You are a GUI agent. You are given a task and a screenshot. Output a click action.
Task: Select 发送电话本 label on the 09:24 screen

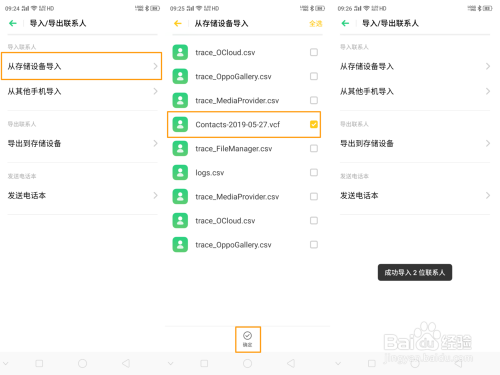(x=27, y=195)
